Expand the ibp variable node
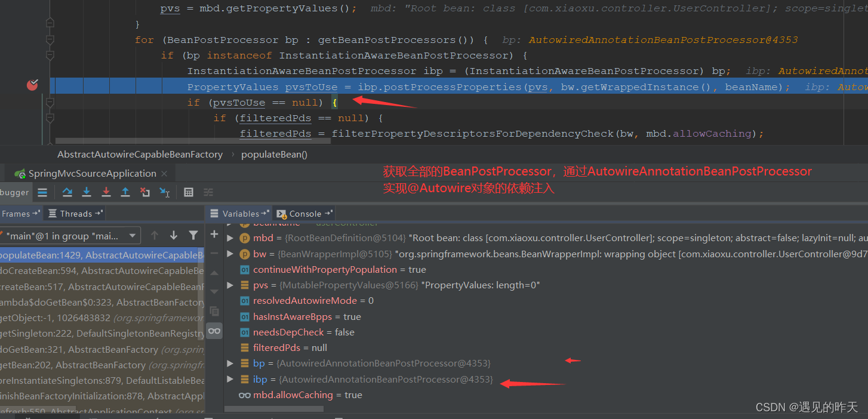Screen dimensions: 868x419 230,379
